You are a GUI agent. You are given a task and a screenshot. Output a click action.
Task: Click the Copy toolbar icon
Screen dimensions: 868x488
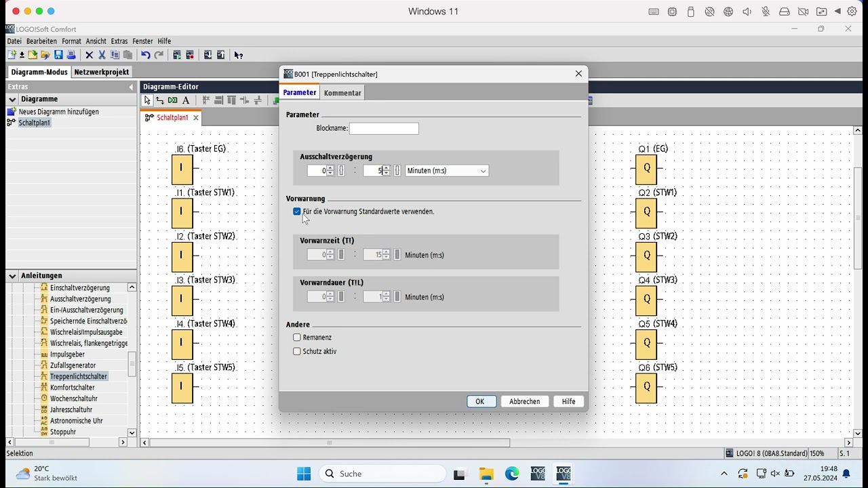tap(115, 55)
